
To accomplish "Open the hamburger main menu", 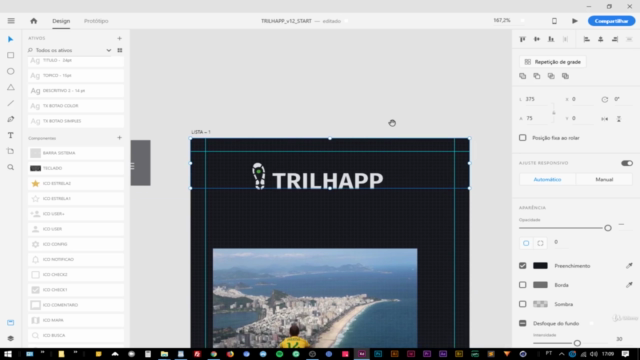I will [x=11, y=21].
